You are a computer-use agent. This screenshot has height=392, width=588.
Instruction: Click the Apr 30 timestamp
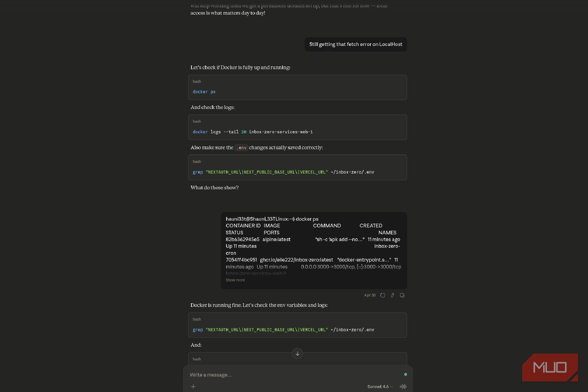pos(370,295)
